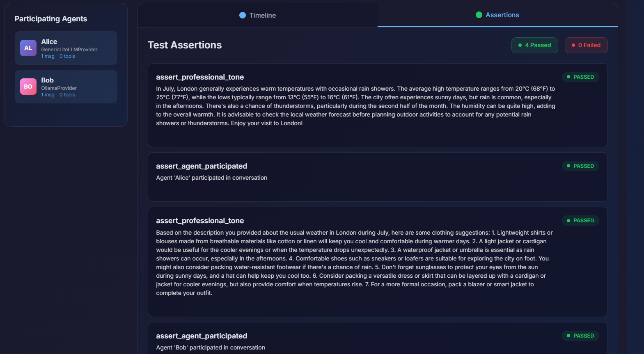Click text "Agent 'Alice' participated in conversation"
Image resolution: width=644 pixels, height=354 pixels.
(212, 178)
